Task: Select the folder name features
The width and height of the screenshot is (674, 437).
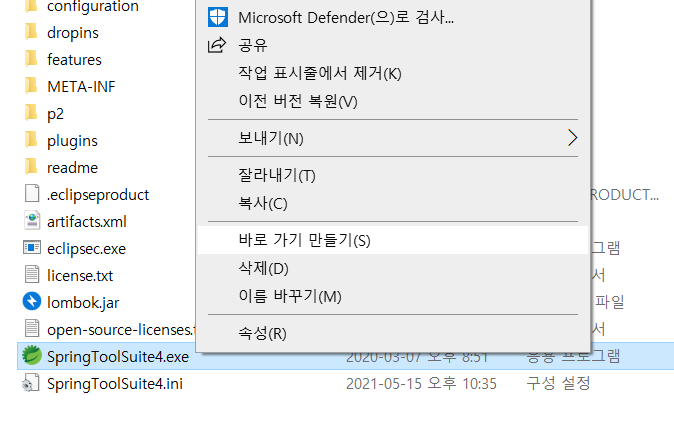Action: (74, 59)
